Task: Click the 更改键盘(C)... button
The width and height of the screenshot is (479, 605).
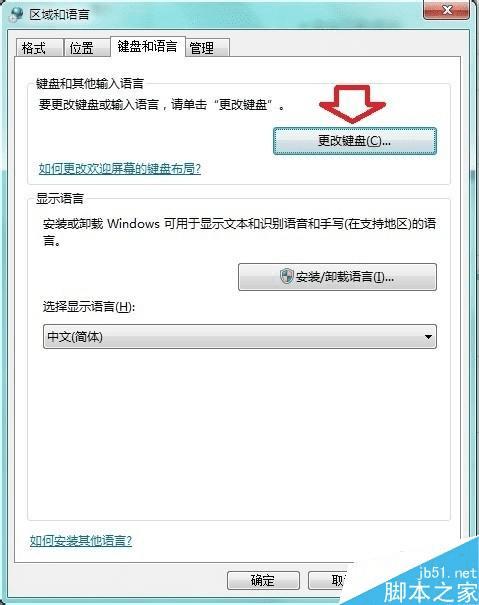Action: [355, 141]
